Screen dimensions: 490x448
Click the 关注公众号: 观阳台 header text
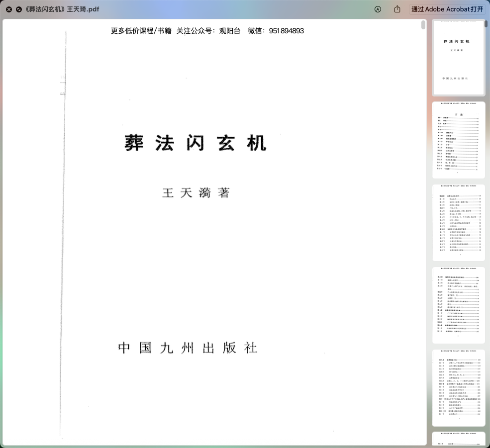point(208,31)
